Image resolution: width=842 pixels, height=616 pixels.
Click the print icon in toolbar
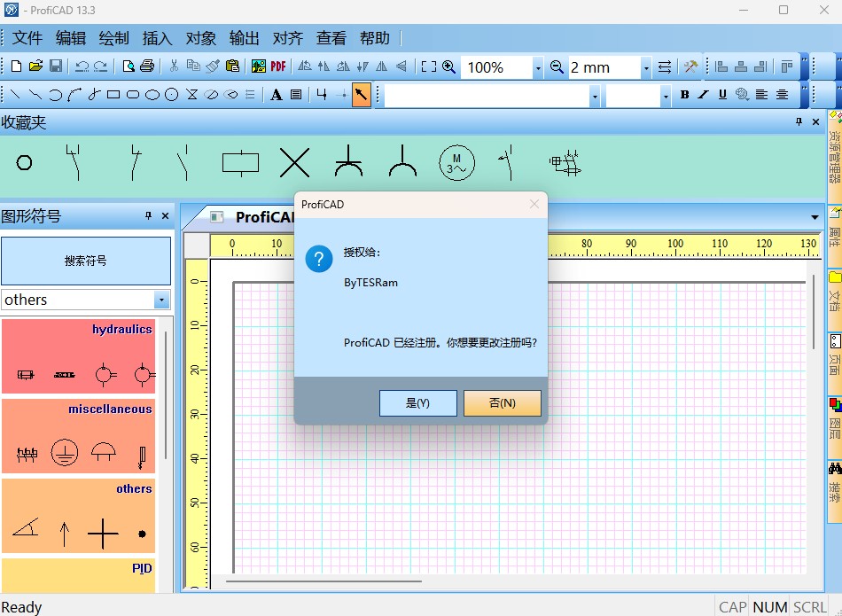point(148,66)
